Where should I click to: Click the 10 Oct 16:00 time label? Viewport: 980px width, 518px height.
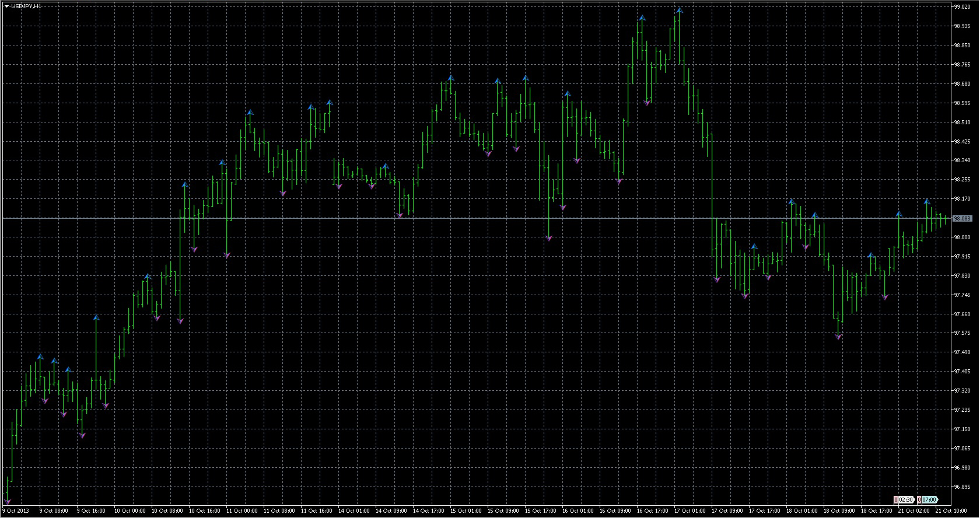(204, 511)
